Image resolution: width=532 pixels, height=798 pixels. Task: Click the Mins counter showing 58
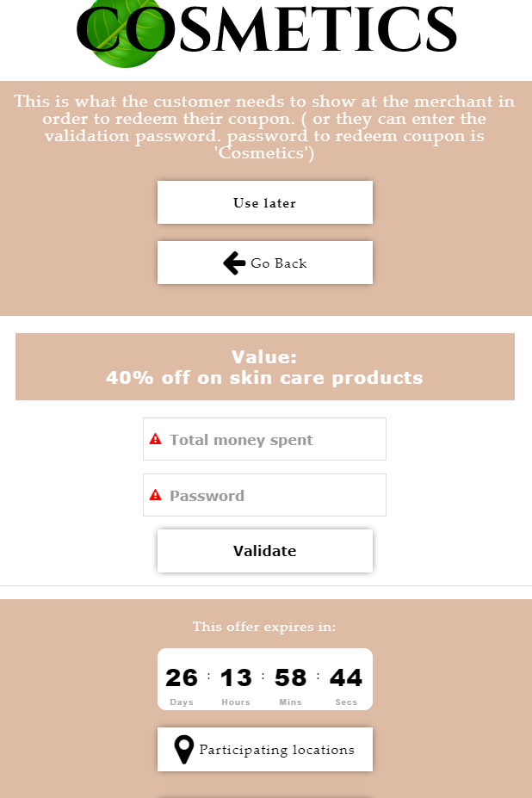pyautogui.click(x=290, y=677)
